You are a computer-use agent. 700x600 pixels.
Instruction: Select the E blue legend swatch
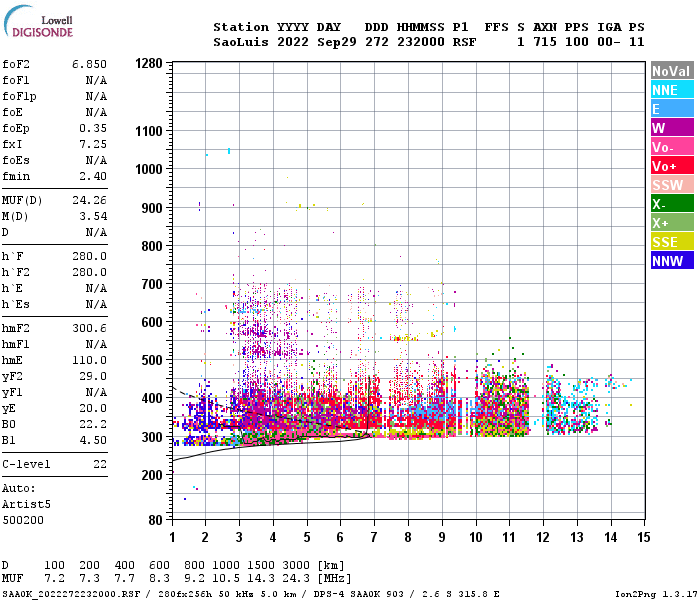[672, 109]
